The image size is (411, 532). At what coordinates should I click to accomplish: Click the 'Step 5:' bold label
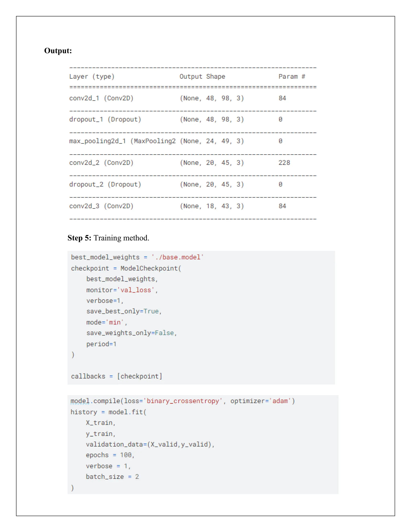coord(79,238)
